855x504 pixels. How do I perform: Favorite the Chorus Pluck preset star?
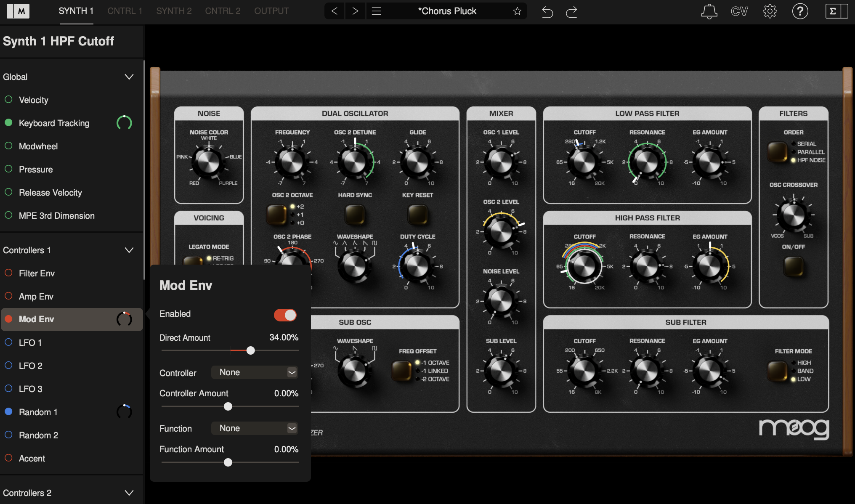(517, 11)
